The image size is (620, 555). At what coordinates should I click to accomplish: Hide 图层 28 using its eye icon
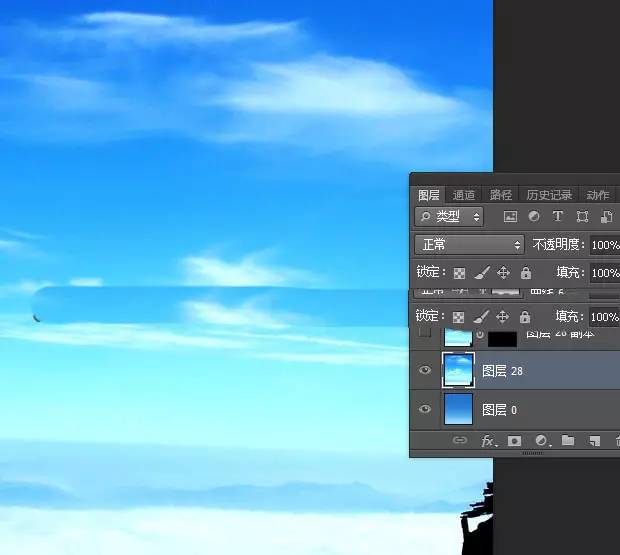pos(425,370)
